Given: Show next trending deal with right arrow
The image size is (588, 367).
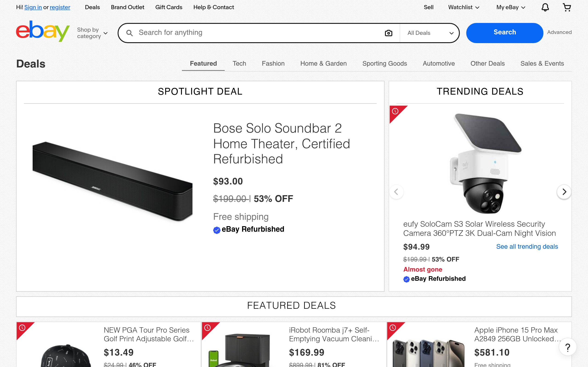Looking at the screenshot, I should click(x=564, y=192).
